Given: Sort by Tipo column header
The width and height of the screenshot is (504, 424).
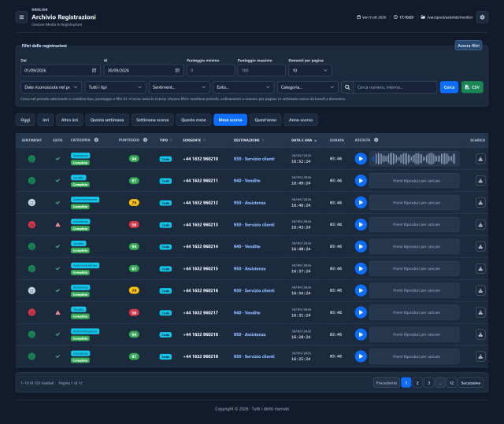Looking at the screenshot, I should pyautogui.click(x=166, y=140).
